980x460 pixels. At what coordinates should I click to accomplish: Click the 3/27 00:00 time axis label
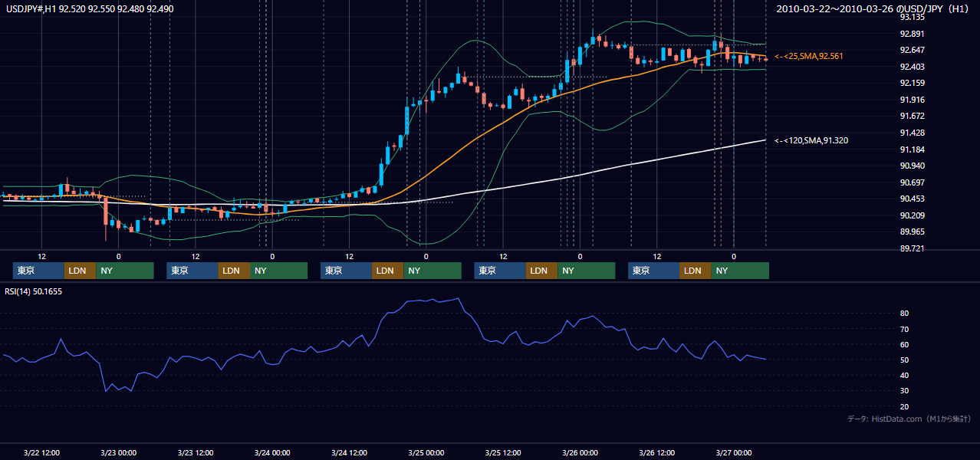[x=734, y=453]
